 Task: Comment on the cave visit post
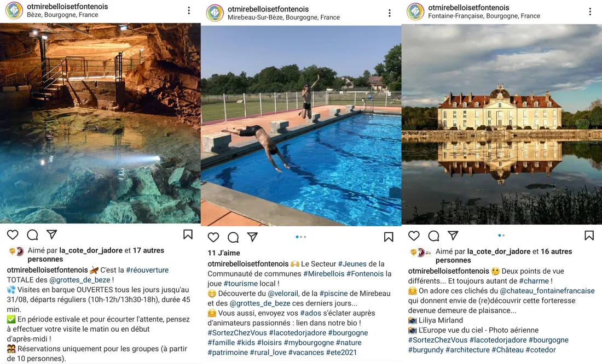[32, 234]
